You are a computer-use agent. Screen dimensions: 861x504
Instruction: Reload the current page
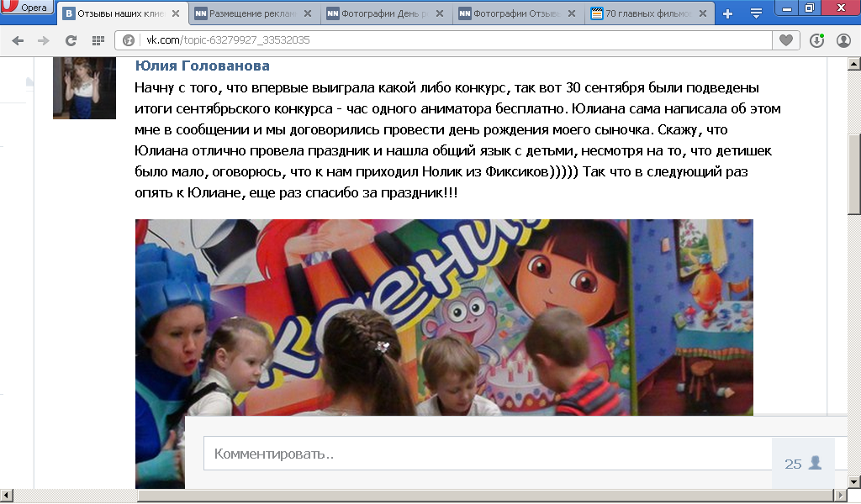click(71, 40)
